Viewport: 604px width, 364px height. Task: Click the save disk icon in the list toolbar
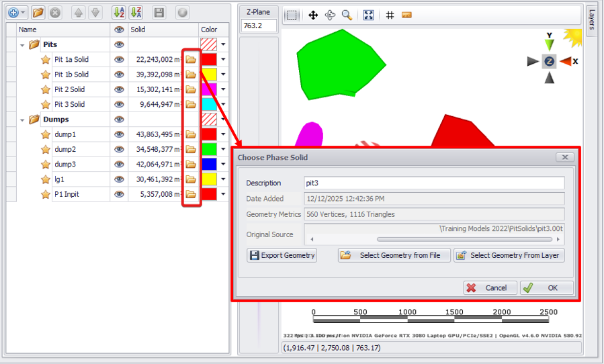pyautogui.click(x=159, y=13)
